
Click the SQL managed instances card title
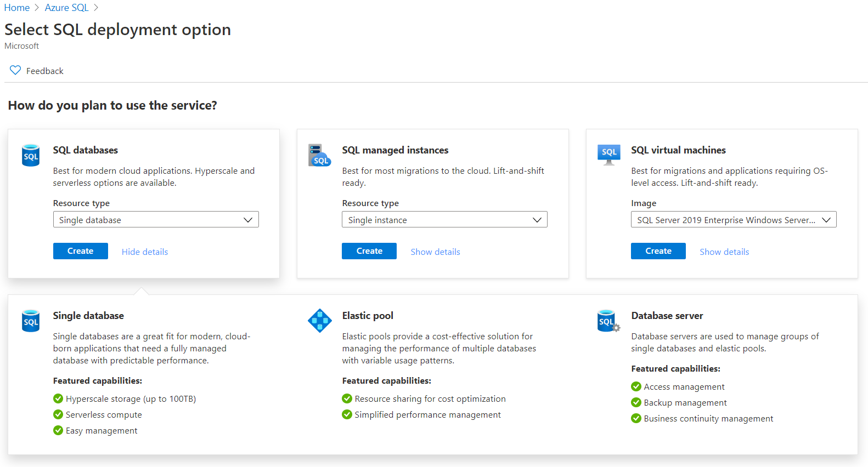coord(396,150)
